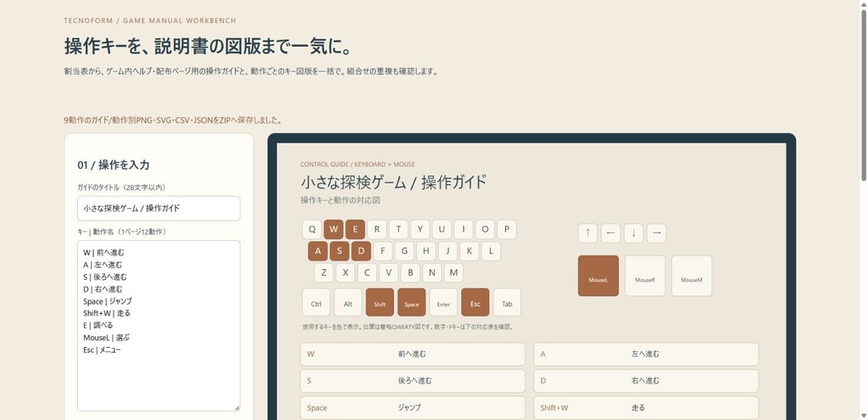Click the Alt key in diagram

pos(348,302)
